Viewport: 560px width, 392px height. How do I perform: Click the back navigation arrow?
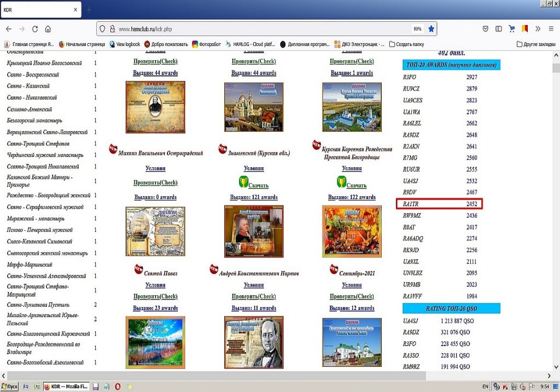point(9,29)
